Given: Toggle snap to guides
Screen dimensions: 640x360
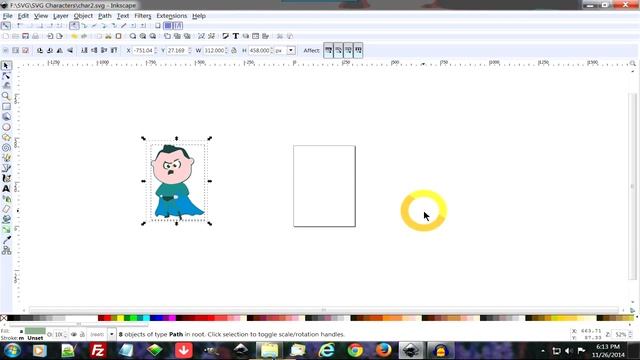Looking at the screenshot, I should (x=178, y=26).
